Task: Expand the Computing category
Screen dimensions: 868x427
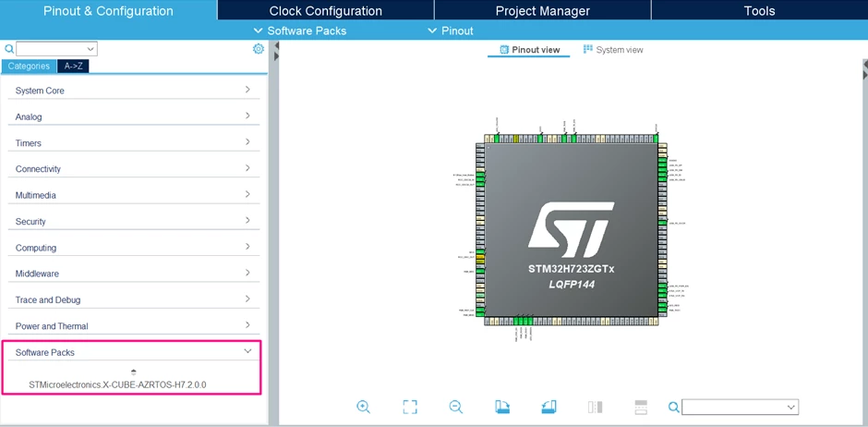Action: click(x=133, y=248)
